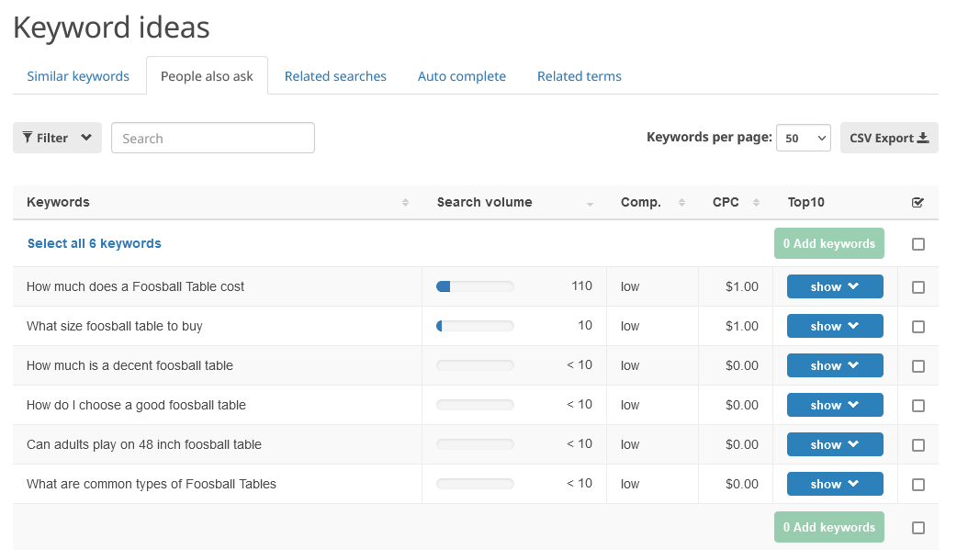Select checkbox for 'How much is a decent foosball table'
This screenshot has height=560, width=957.
click(918, 366)
